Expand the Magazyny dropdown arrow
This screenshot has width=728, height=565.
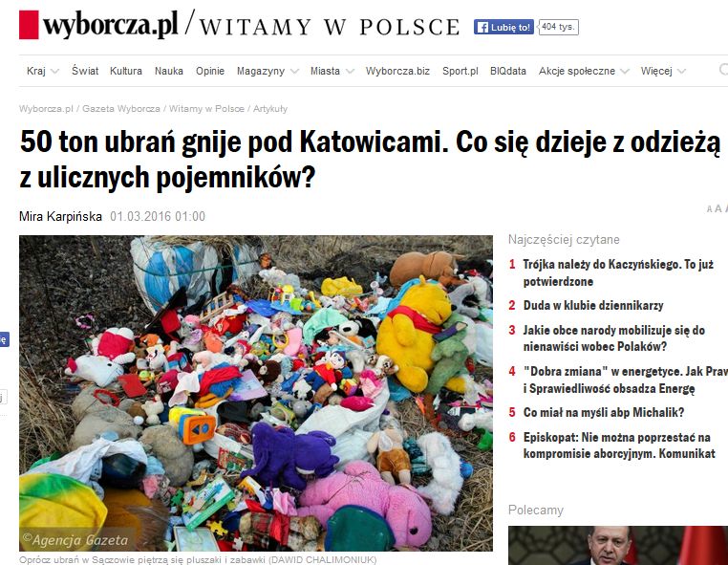click(294, 72)
